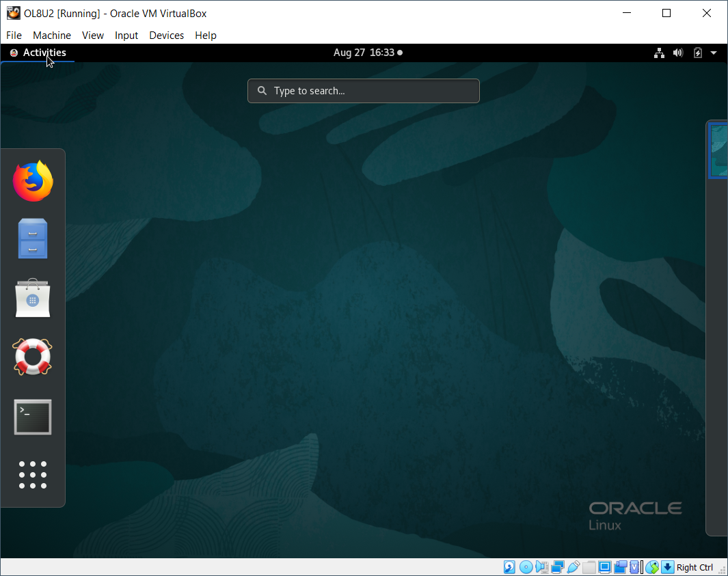Viewport: 728px width, 576px height.
Task: Toggle mouse integration via status bar icon
Action: click(x=652, y=567)
